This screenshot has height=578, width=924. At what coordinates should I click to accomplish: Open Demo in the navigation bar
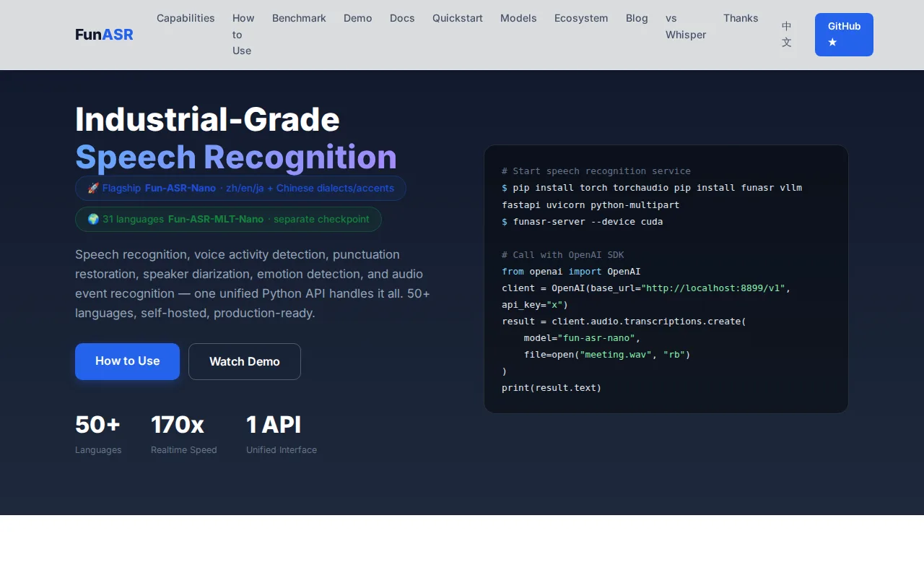coord(358,18)
